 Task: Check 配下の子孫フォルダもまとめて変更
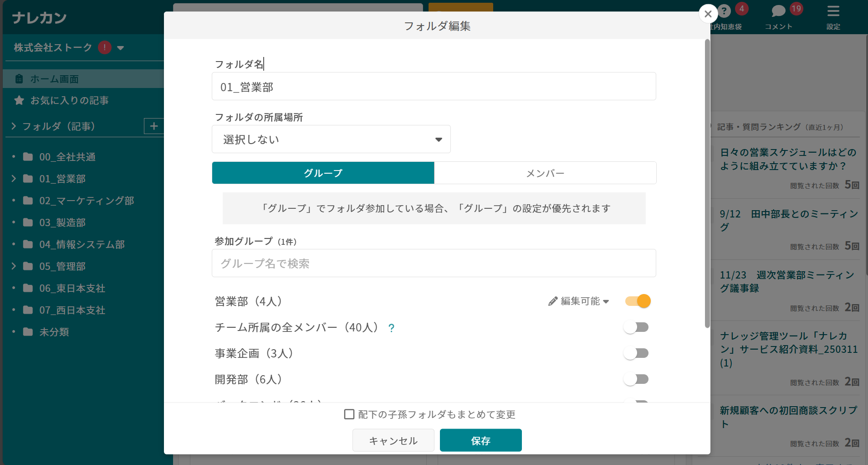[349, 414]
